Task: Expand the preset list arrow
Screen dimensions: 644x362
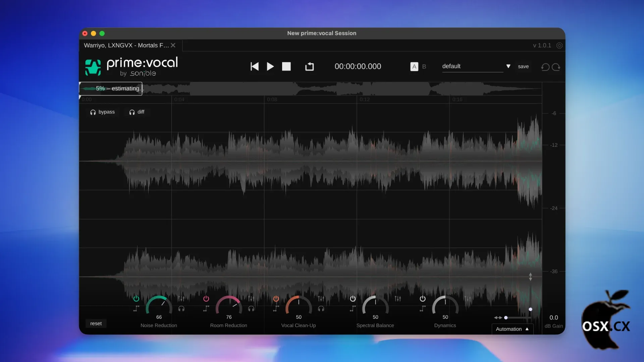Action: click(508, 66)
